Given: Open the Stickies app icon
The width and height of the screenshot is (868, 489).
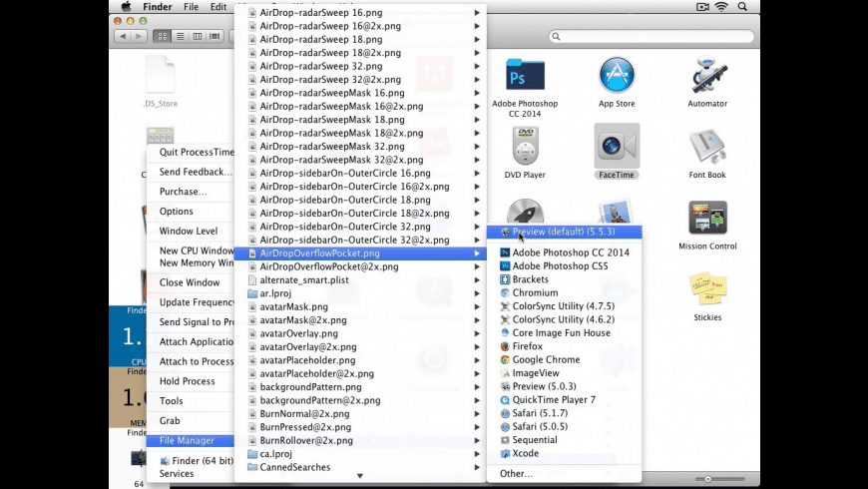Looking at the screenshot, I should 707,288.
